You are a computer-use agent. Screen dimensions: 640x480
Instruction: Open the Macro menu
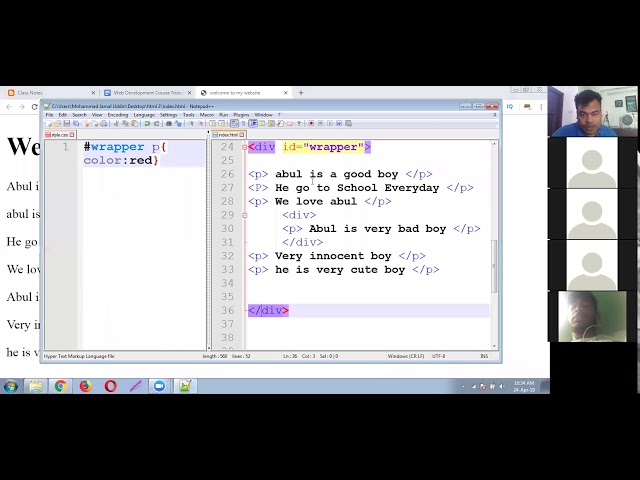[x=207, y=115]
